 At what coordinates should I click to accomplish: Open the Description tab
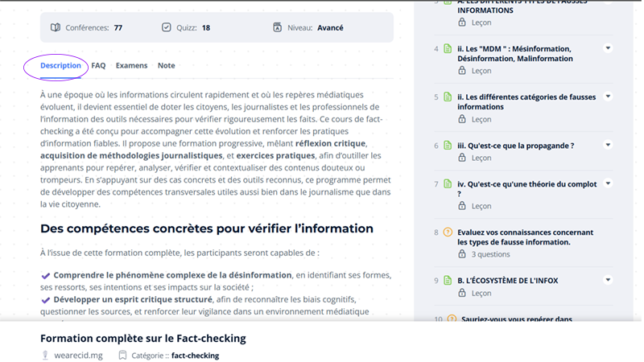60,65
